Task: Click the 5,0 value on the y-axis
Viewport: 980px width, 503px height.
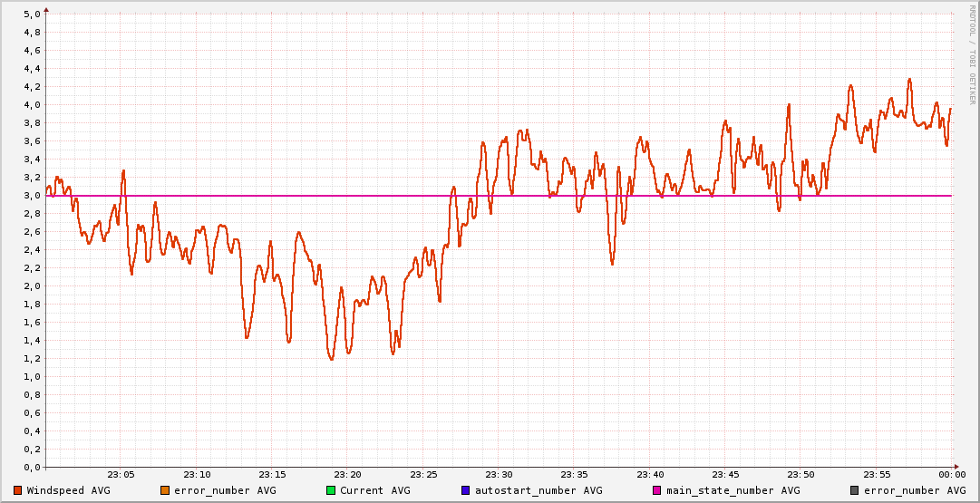Action: (x=31, y=15)
